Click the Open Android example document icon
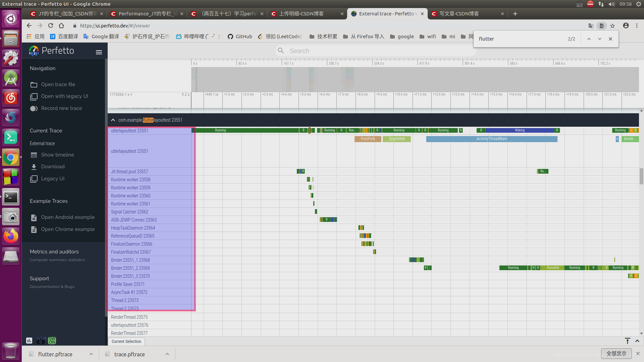Viewport: 644px width, 362px height. pyautogui.click(x=34, y=218)
